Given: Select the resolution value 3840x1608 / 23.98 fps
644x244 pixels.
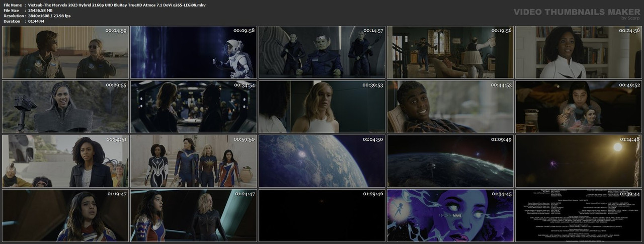Looking at the screenshot, I should click(x=49, y=16).
